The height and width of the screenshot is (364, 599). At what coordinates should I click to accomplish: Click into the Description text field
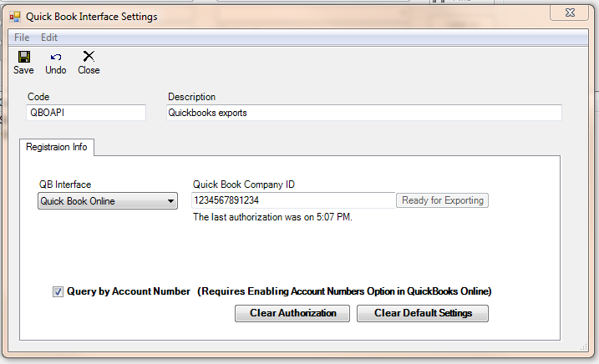coord(364,113)
